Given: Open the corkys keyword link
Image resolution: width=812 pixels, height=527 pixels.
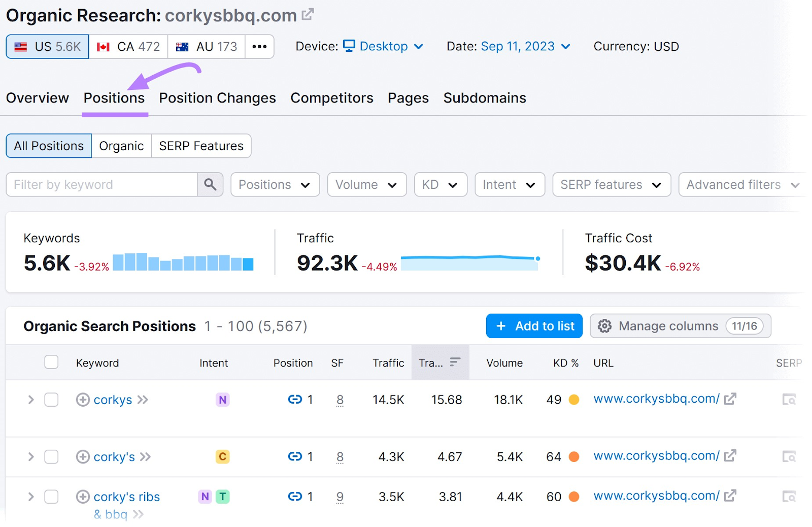Looking at the screenshot, I should tap(113, 400).
